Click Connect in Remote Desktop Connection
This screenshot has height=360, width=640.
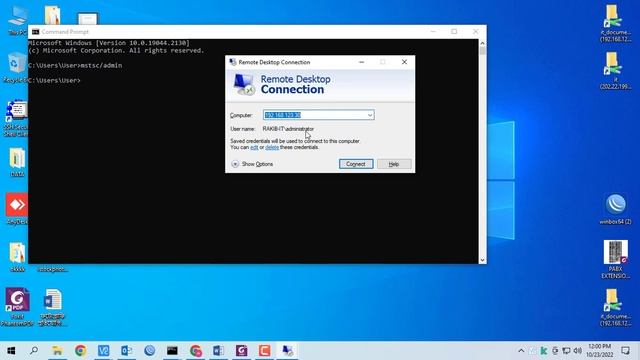[x=356, y=164]
